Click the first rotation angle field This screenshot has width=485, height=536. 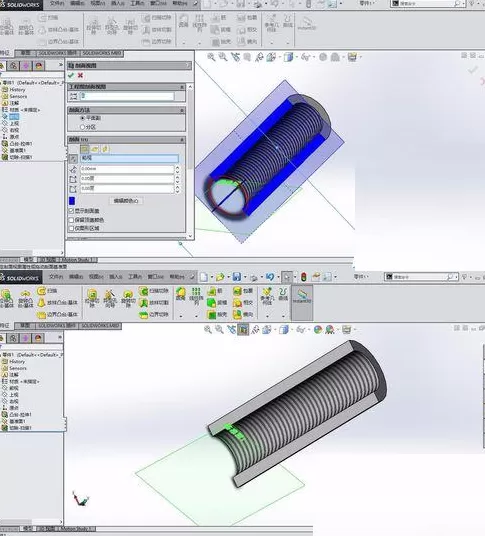tap(127, 179)
